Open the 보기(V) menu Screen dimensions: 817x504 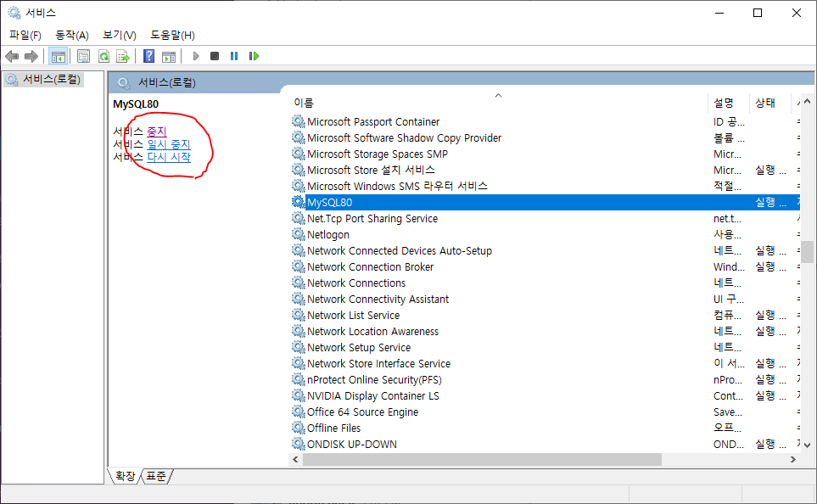click(x=120, y=35)
